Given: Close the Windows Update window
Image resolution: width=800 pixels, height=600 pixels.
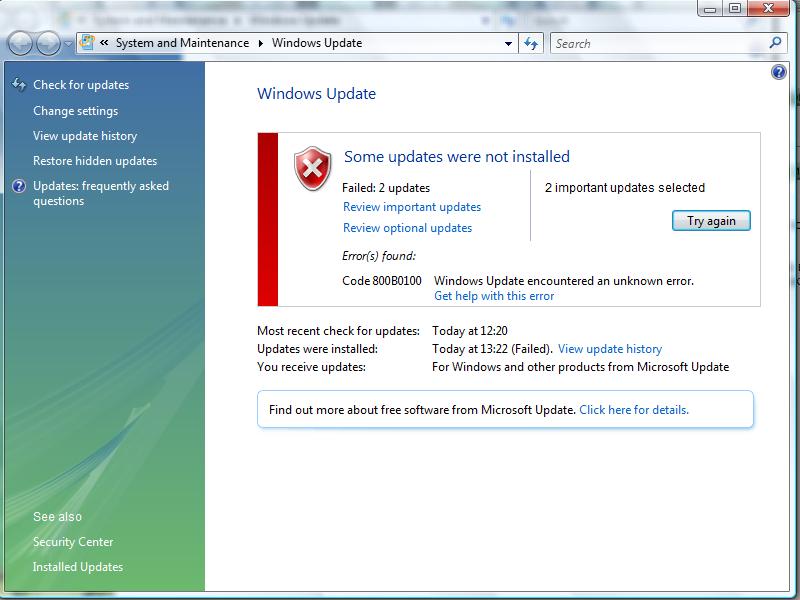Looking at the screenshot, I should click(x=768, y=8).
